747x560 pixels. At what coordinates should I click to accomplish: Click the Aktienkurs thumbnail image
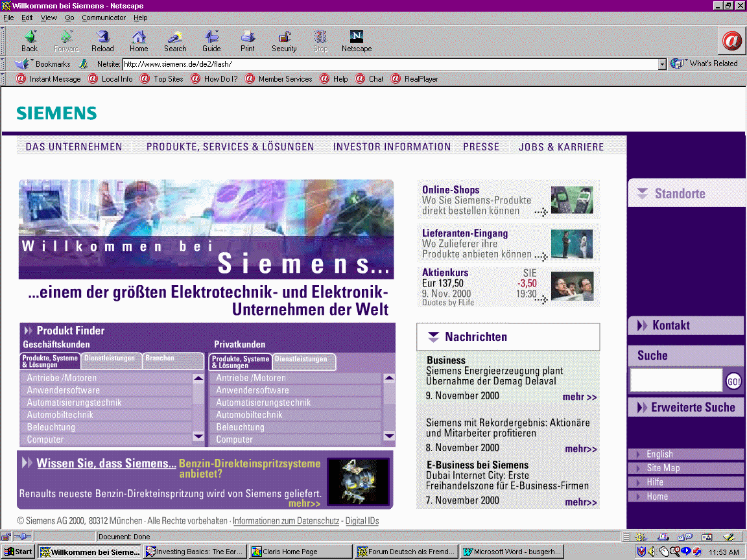point(572,286)
